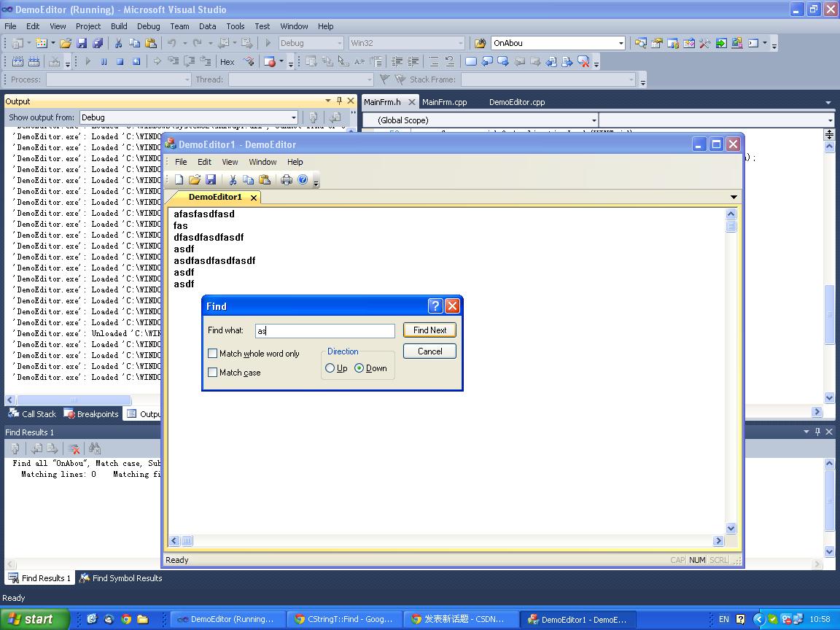Click the Print icon in DemoEditor toolbar
Screen dimensions: 840x630
[x=287, y=179]
